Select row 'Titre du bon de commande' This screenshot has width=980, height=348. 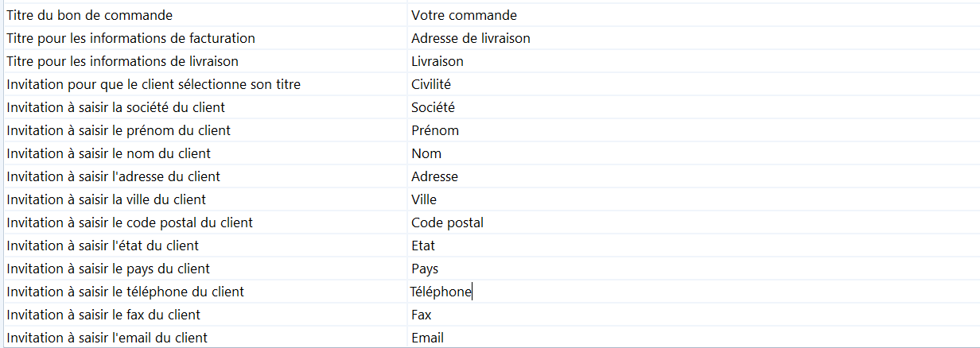(89, 15)
